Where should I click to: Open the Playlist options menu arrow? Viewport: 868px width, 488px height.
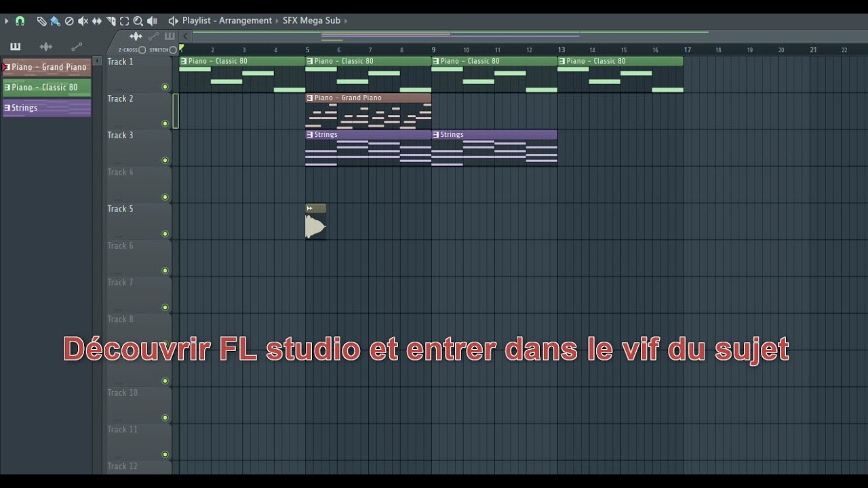point(7,21)
